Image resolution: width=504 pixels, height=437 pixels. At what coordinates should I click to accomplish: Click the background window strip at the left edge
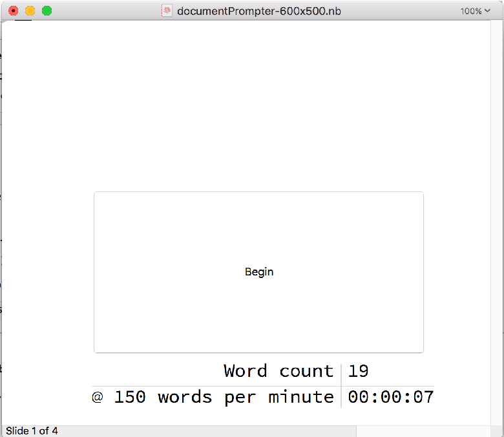coord(1,194)
